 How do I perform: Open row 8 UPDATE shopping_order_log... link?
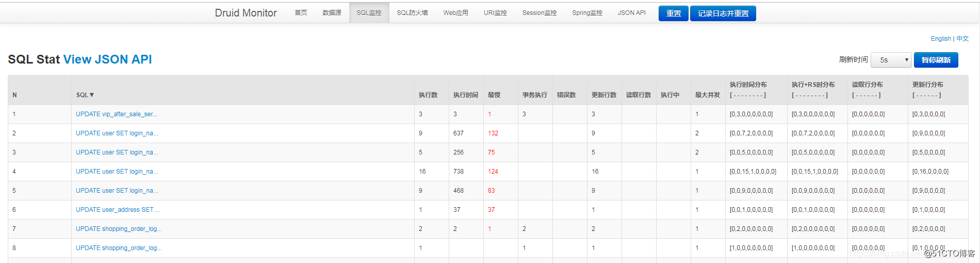click(119, 248)
